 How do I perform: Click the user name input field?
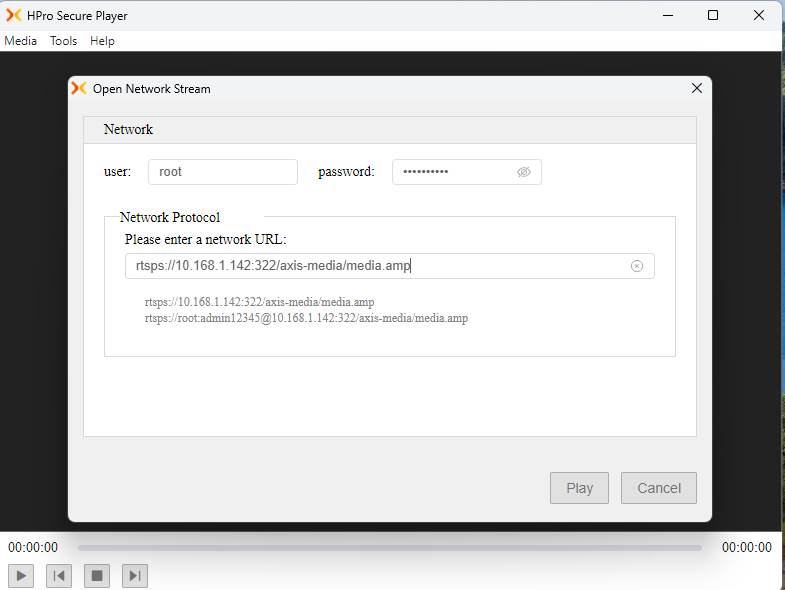pos(222,172)
